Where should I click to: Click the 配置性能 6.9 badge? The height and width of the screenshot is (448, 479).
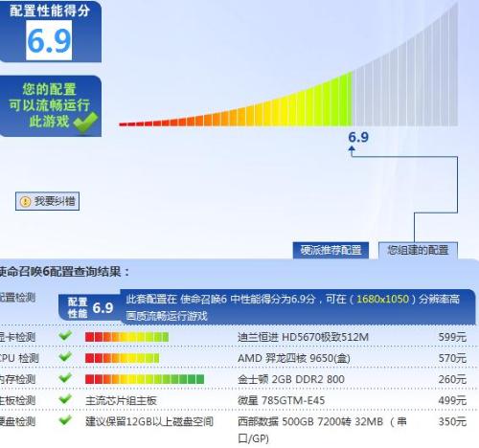pos(90,307)
